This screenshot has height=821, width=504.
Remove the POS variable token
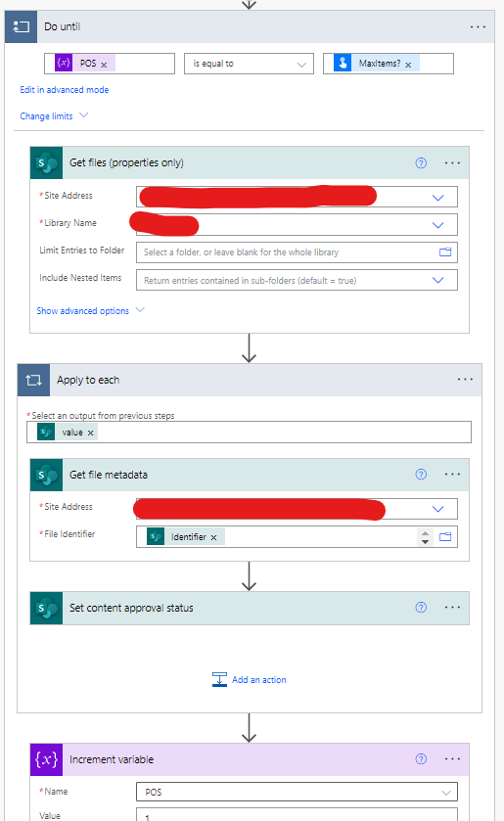click(x=104, y=65)
